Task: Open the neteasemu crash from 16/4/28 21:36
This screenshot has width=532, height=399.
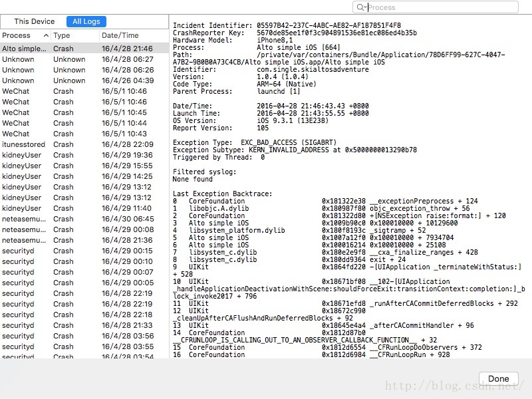Action: pyautogui.click(x=84, y=240)
